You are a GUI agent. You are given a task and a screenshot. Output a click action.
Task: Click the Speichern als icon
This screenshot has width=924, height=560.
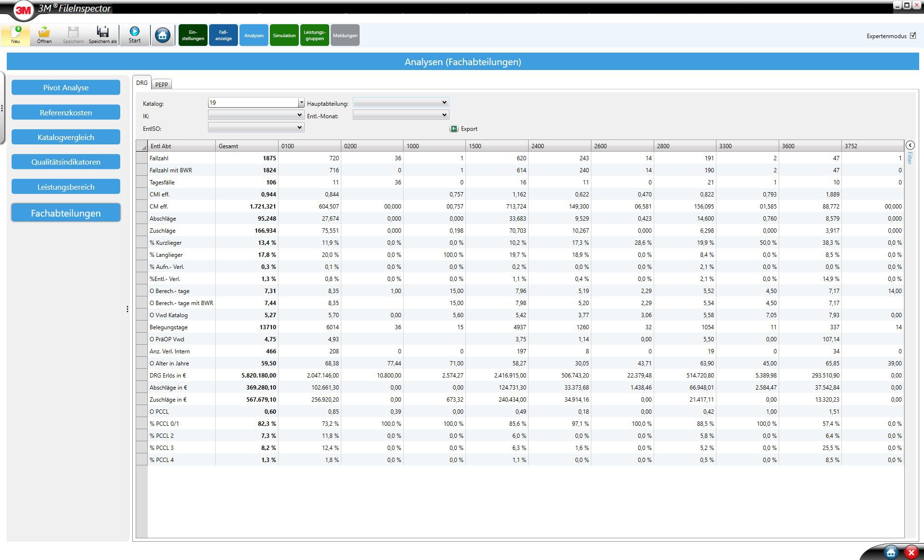[x=103, y=35]
